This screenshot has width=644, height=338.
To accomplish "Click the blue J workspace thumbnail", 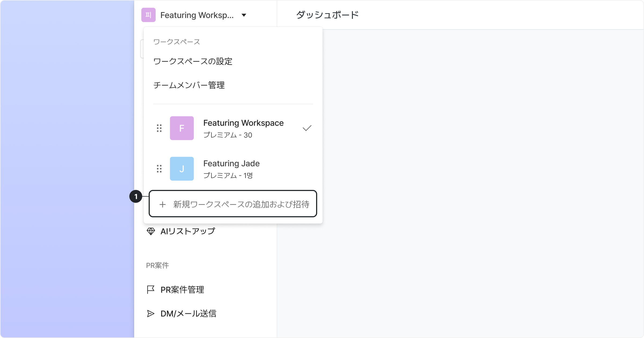I will click(182, 169).
